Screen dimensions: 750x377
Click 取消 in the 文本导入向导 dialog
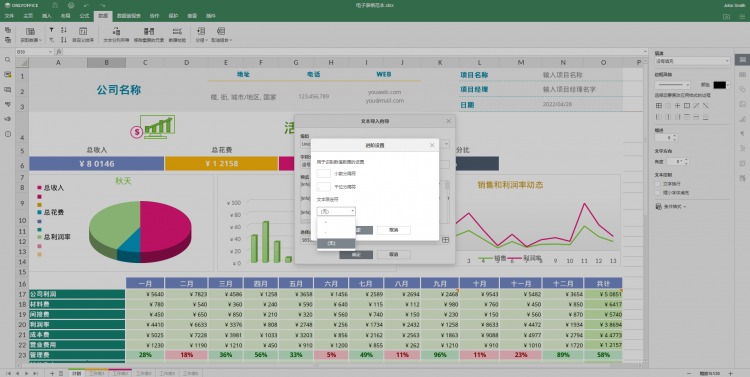pos(393,255)
